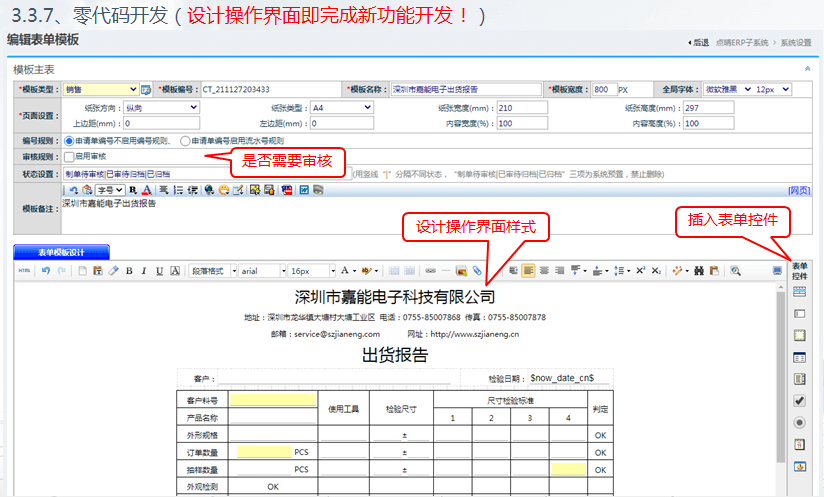824x497 pixels.
Task: Click the Undo icon in design editor
Action: pyautogui.click(x=46, y=271)
